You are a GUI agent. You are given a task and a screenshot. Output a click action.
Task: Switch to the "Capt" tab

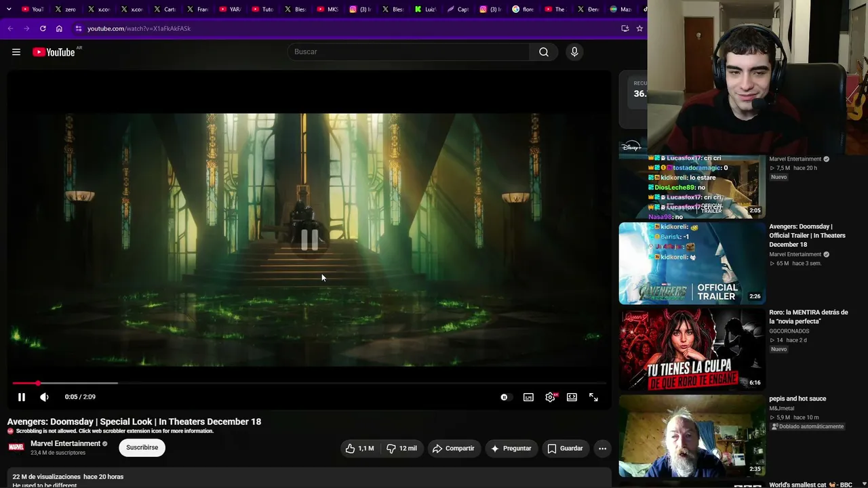point(458,9)
